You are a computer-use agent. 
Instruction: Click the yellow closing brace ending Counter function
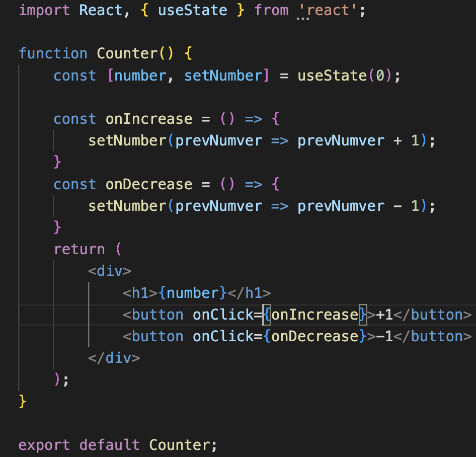coord(23,402)
